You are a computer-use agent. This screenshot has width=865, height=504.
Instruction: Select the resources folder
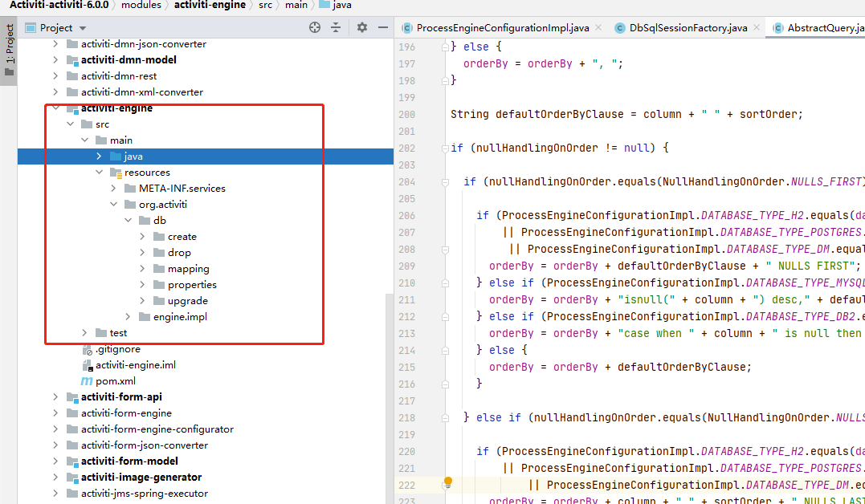click(x=147, y=172)
